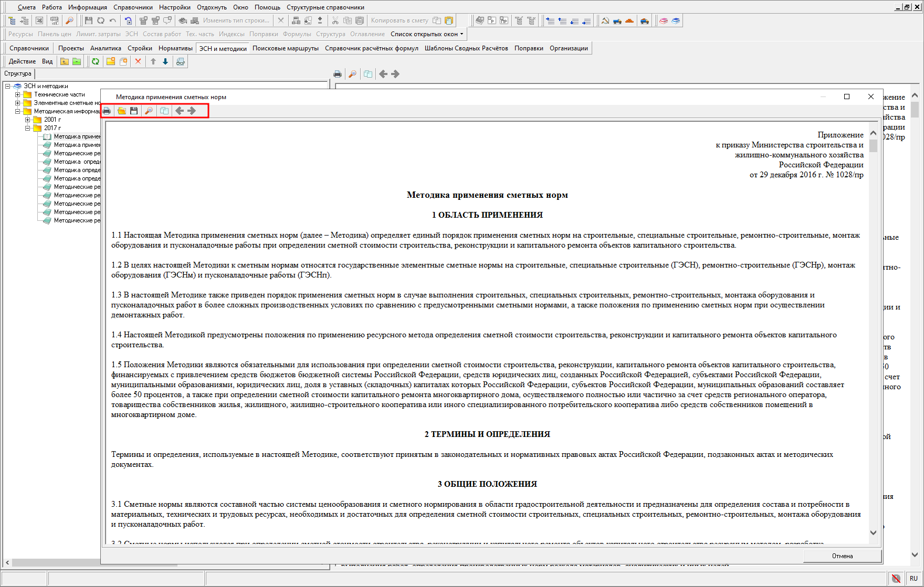924x587 pixels.
Task: Go forward with the dialog's right arrow
Action: [192, 111]
